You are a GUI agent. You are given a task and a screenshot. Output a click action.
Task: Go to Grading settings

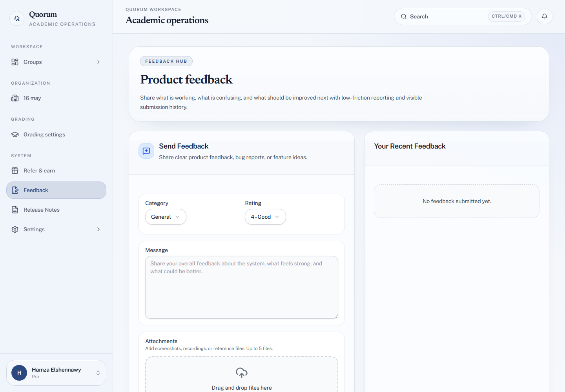(x=56, y=134)
